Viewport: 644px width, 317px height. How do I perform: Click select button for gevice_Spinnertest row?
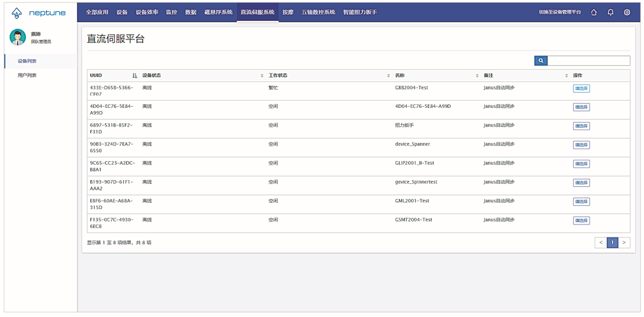coord(581,183)
